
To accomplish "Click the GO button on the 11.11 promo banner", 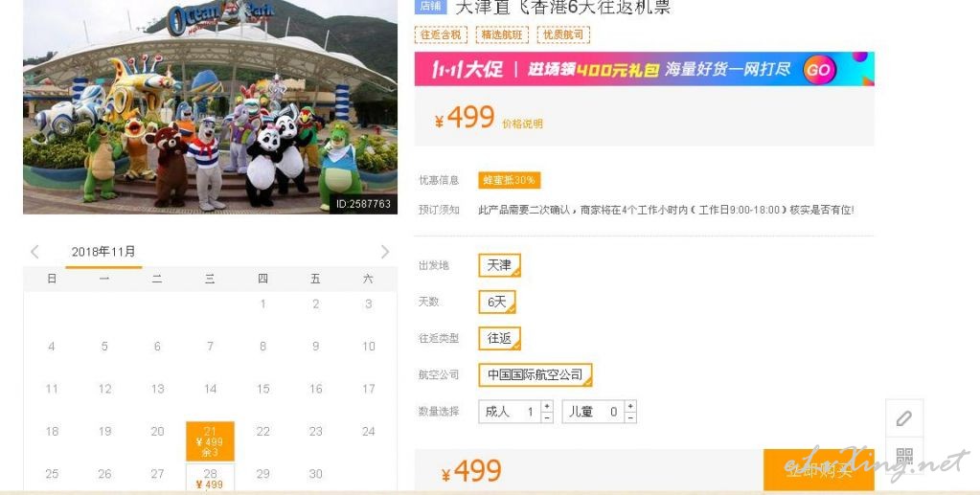I will [x=819, y=69].
